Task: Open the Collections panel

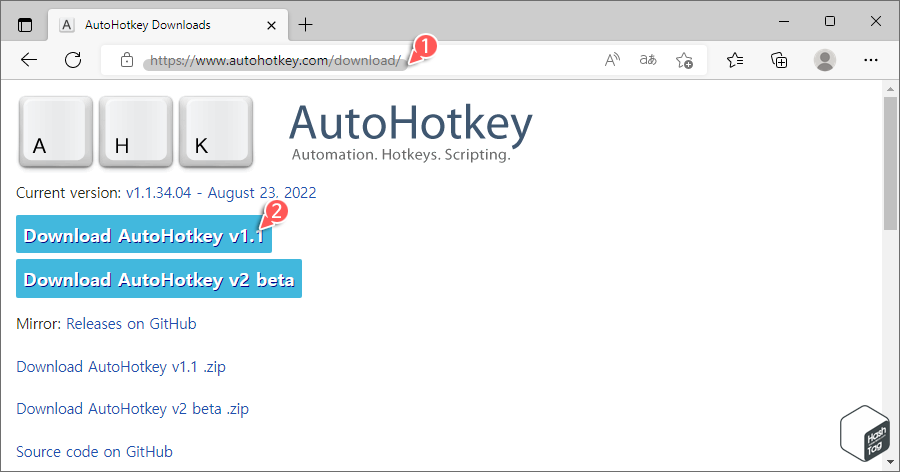Action: tap(779, 60)
